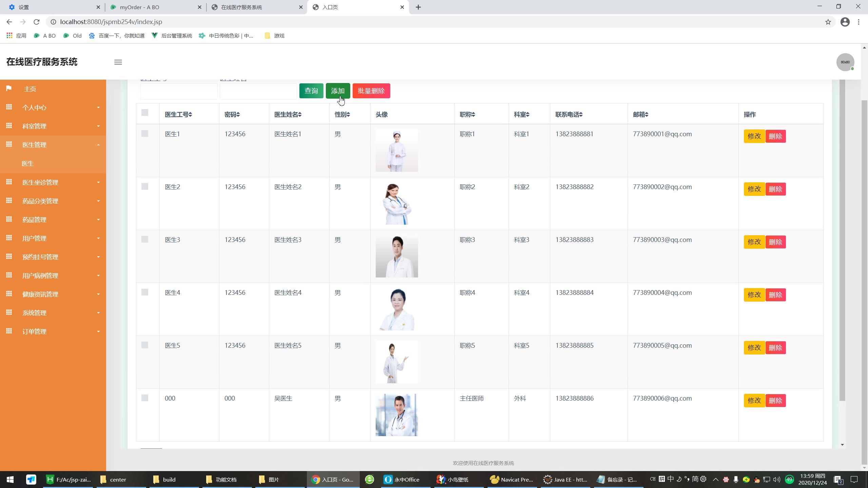
Task: Expand 个人中心 dropdown arrow
Action: coord(98,107)
